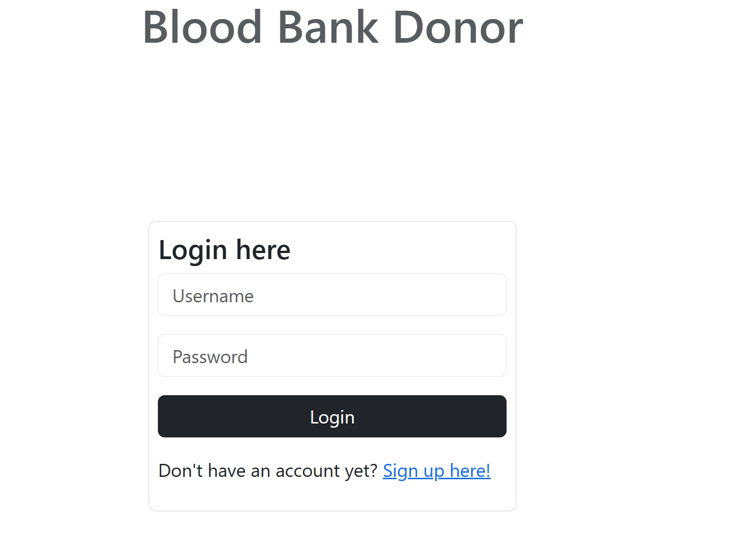Click the "Login here" heading

click(x=224, y=250)
